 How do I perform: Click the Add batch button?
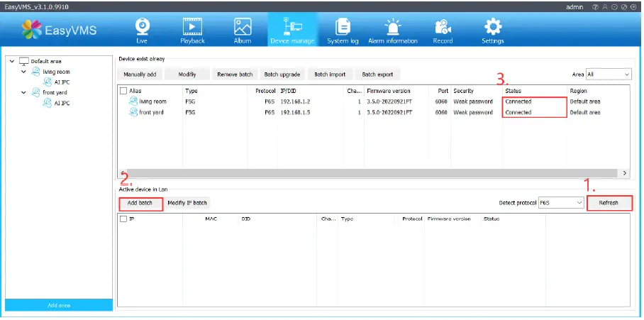(x=141, y=204)
